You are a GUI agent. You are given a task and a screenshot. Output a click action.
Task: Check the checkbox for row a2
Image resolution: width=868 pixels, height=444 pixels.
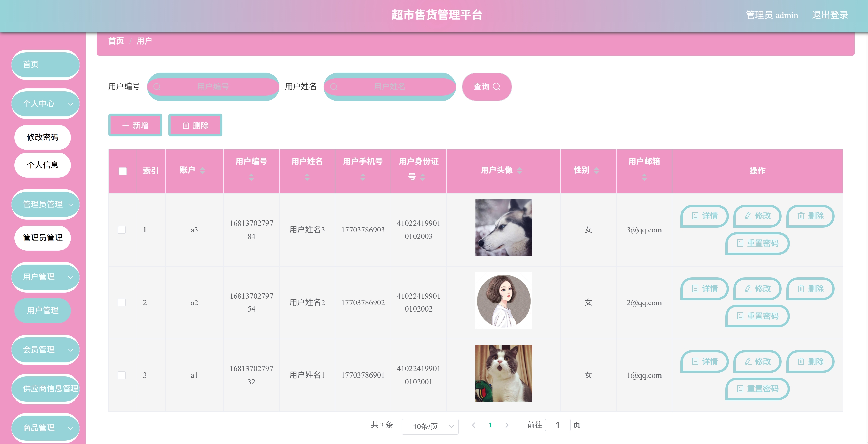(122, 303)
